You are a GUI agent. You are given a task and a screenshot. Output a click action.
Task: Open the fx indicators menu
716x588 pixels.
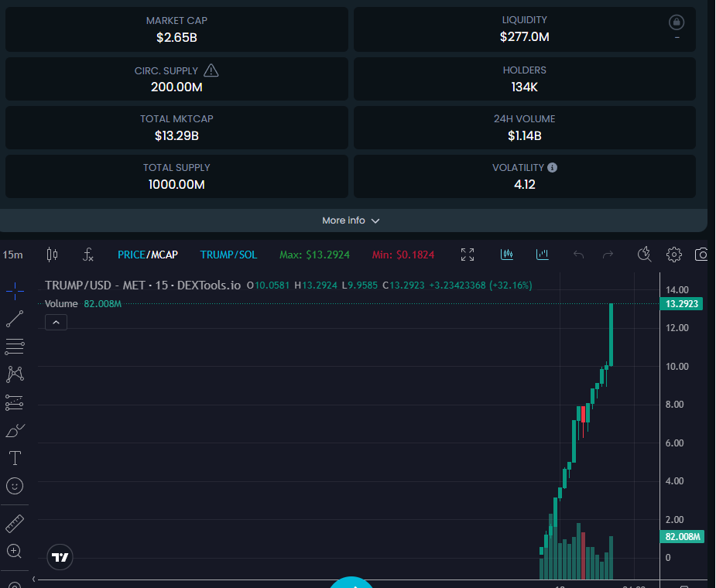pyautogui.click(x=87, y=255)
